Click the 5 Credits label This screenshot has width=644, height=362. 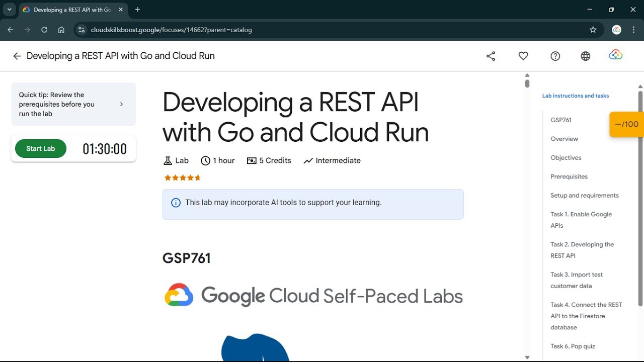[275, 161]
